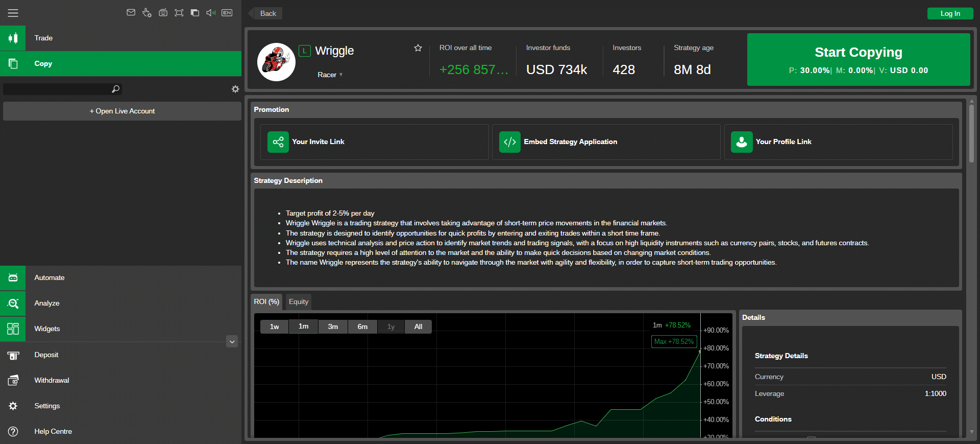Click the Deposit icon
Image resolution: width=980 pixels, height=444 pixels.
coord(13,355)
